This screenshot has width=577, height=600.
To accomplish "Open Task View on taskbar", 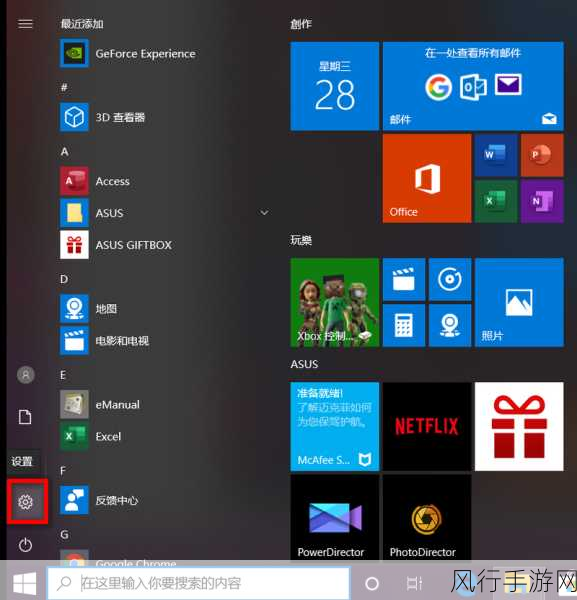I will point(414,584).
